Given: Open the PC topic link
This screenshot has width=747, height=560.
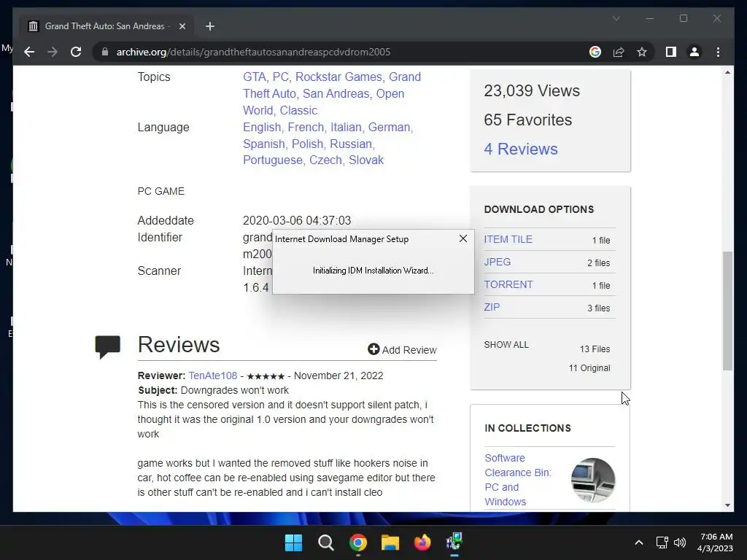Looking at the screenshot, I should click(x=281, y=77).
